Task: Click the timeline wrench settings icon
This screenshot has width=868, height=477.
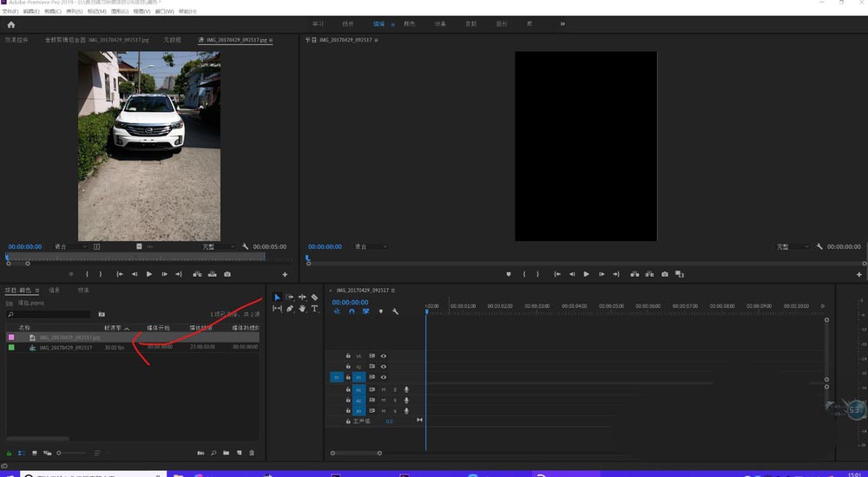Action: pos(395,311)
